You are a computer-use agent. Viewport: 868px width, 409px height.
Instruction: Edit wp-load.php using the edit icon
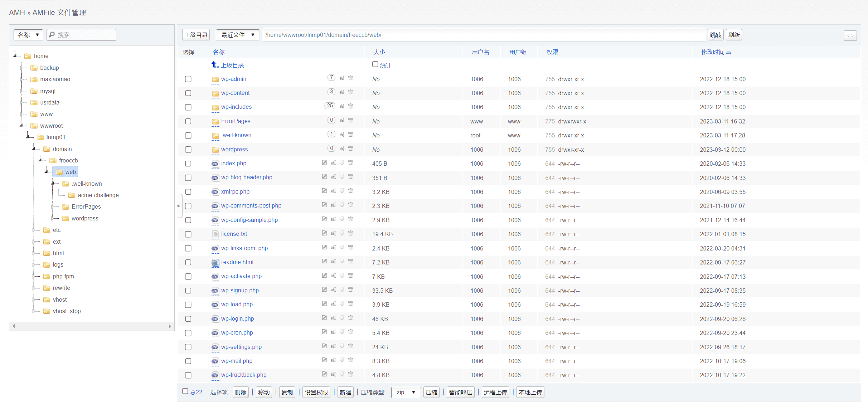324,304
